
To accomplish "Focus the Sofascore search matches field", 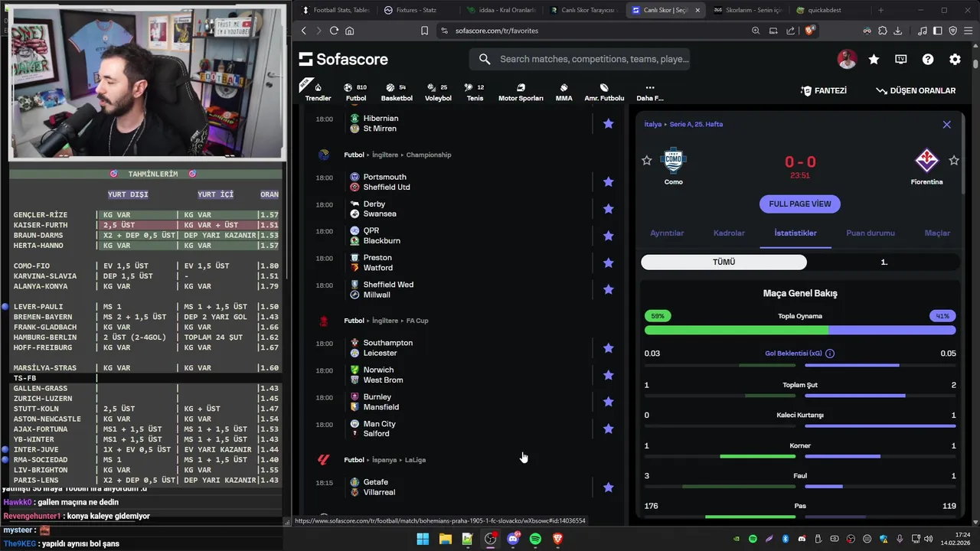I will 580,59.
